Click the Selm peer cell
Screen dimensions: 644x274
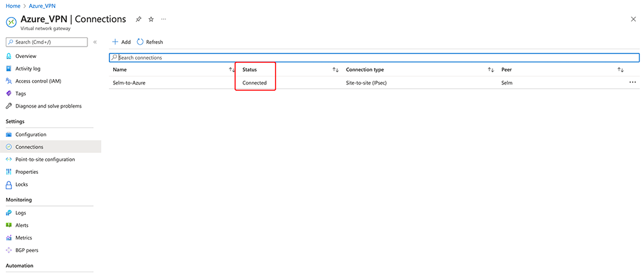pyautogui.click(x=508, y=83)
